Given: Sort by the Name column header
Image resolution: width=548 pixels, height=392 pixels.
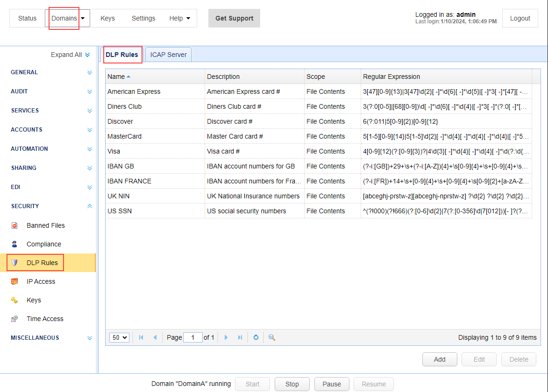Looking at the screenshot, I should [116, 77].
